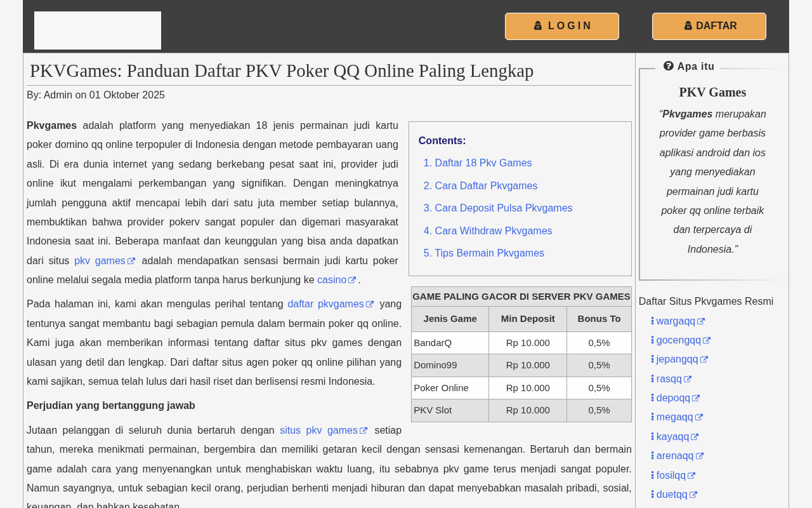The width and height of the screenshot is (812, 508).
Task: Click the 'Jenis Game' table header
Action: point(450,319)
